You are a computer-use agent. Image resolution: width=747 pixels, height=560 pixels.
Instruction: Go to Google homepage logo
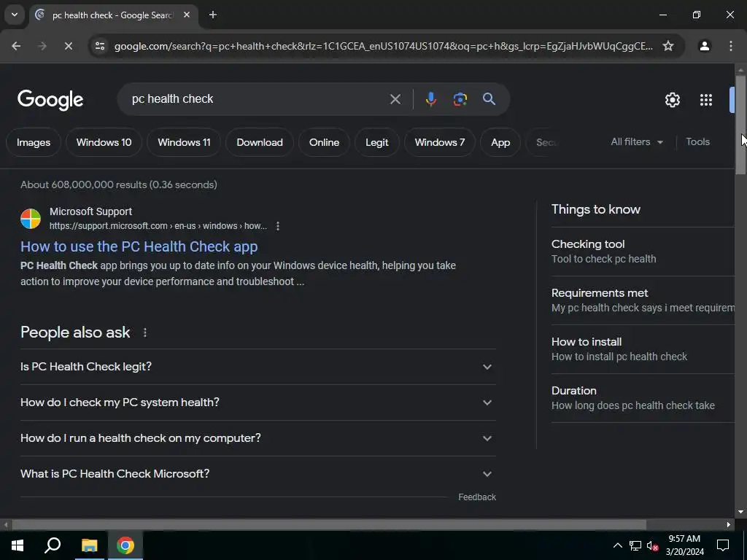point(50,99)
